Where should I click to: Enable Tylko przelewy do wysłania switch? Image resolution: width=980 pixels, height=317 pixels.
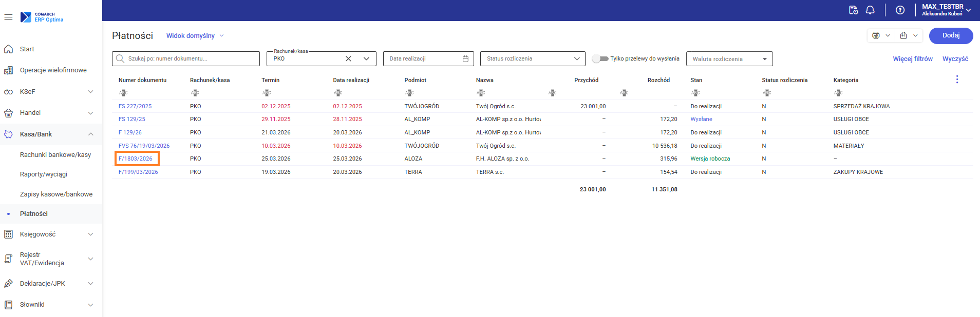coord(599,59)
